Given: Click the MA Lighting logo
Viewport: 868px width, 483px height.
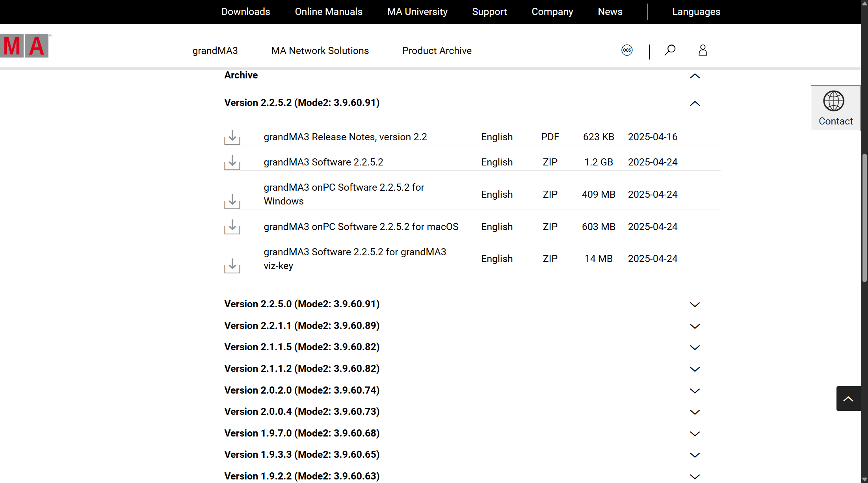Looking at the screenshot, I should (x=24, y=46).
